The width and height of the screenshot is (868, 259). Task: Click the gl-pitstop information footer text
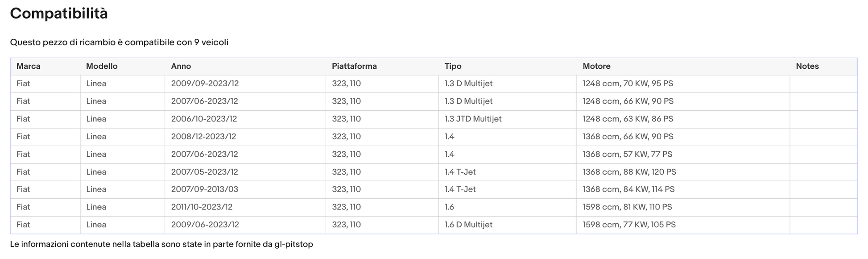[161, 244]
